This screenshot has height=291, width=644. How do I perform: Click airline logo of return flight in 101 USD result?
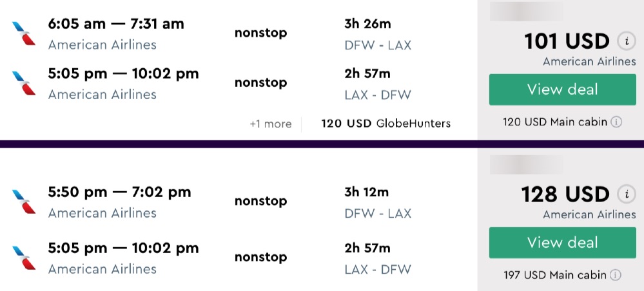coord(23,83)
